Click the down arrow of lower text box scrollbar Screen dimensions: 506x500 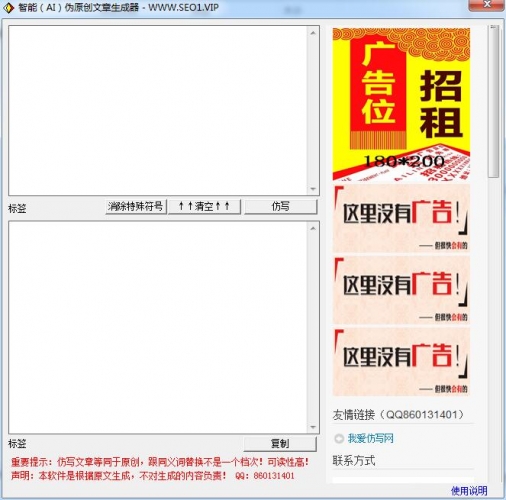click(x=313, y=427)
